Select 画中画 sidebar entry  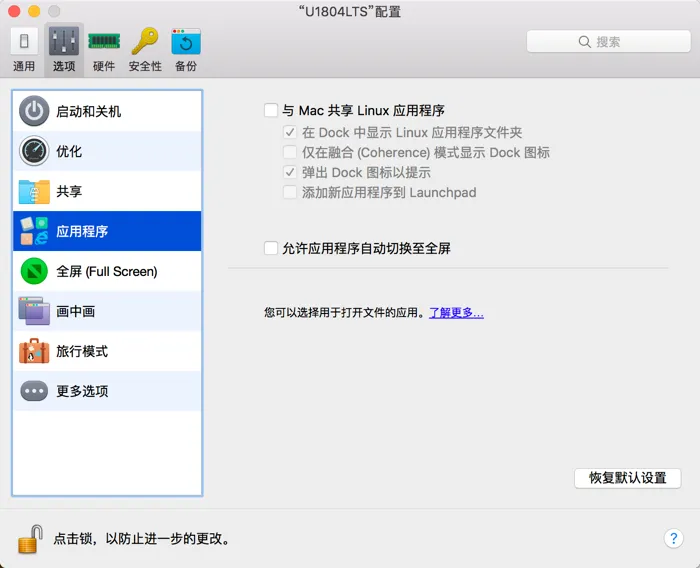tap(107, 311)
